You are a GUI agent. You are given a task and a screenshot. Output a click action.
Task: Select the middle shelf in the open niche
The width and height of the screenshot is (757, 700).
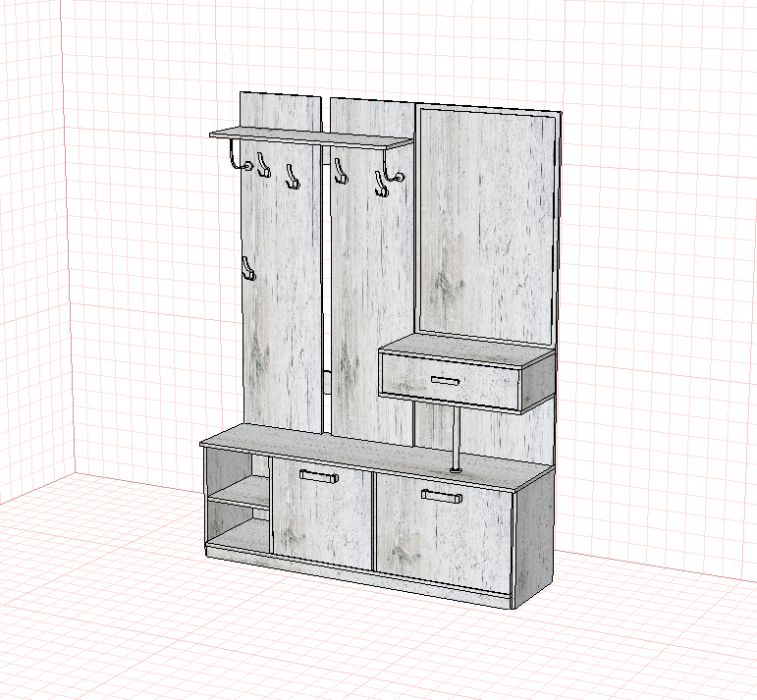(240, 492)
